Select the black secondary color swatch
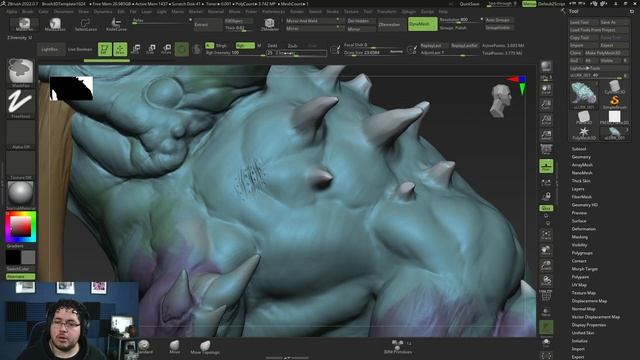This screenshot has height=360, width=640. tap(13, 257)
